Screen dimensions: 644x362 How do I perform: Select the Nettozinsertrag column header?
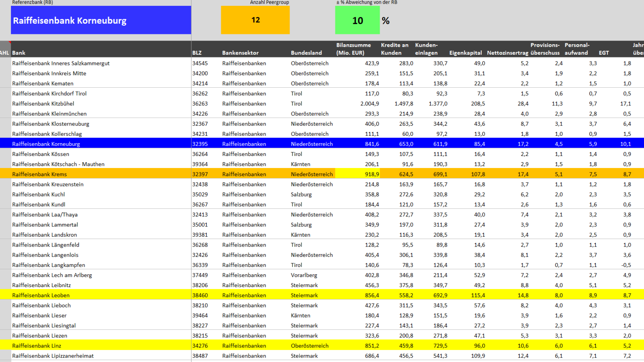tap(508, 53)
